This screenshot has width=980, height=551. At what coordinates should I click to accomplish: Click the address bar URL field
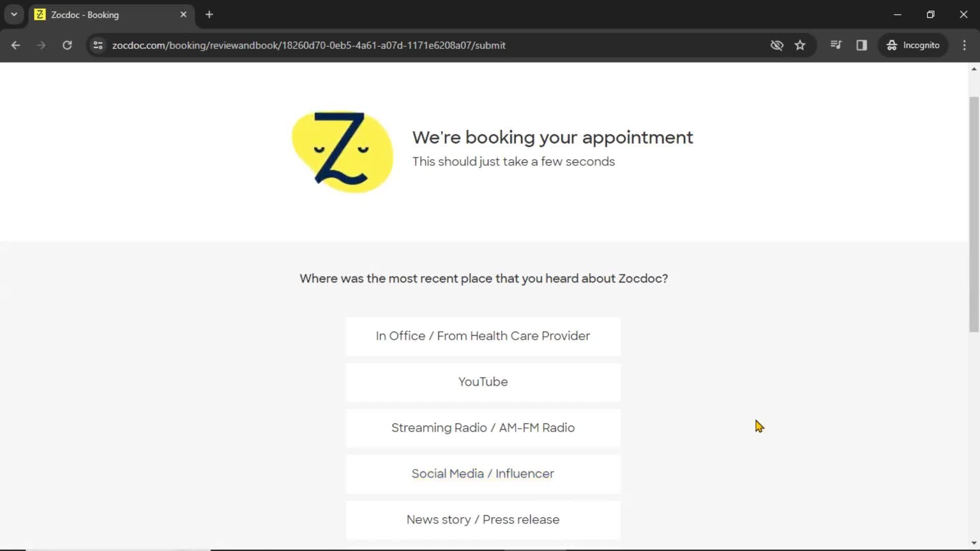(309, 45)
